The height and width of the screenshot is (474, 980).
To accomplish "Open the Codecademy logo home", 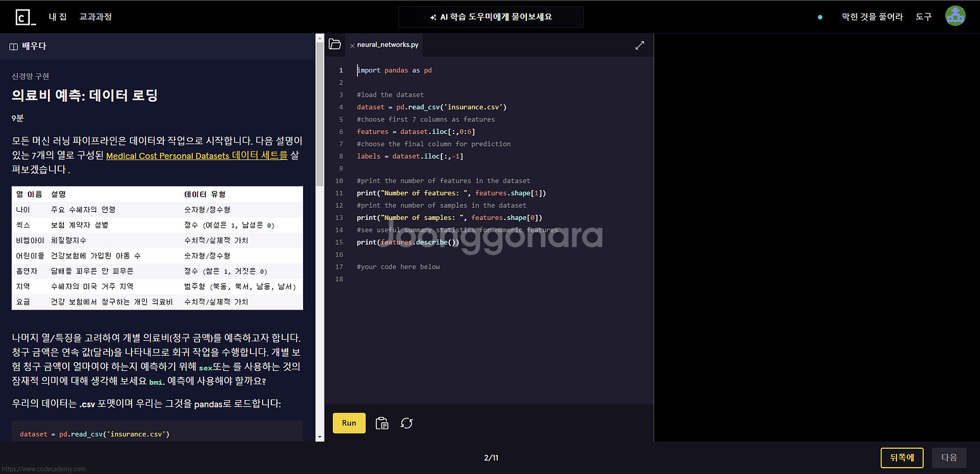I will (x=25, y=17).
